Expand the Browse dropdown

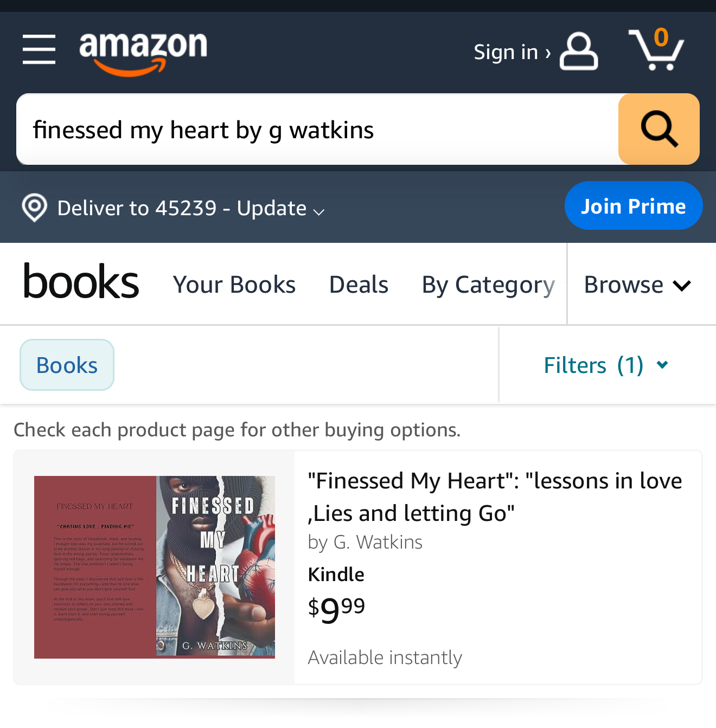click(637, 285)
